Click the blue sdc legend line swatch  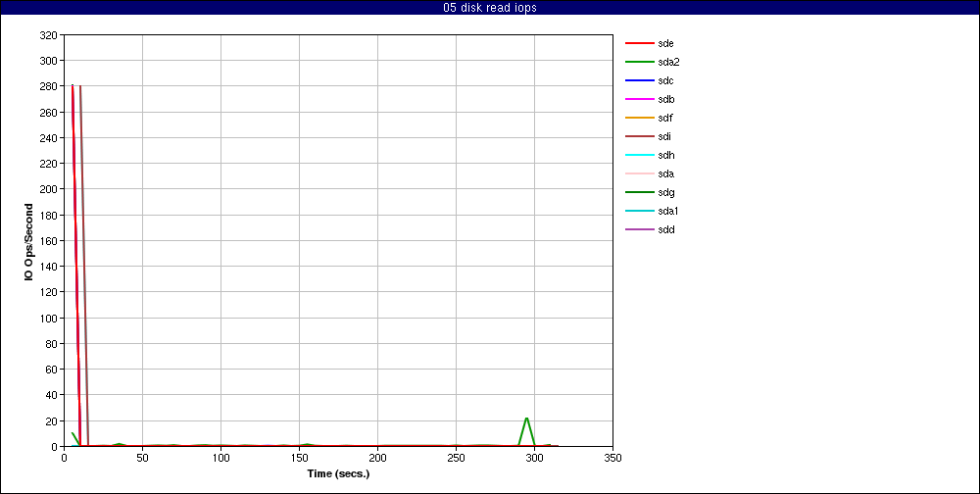point(639,80)
